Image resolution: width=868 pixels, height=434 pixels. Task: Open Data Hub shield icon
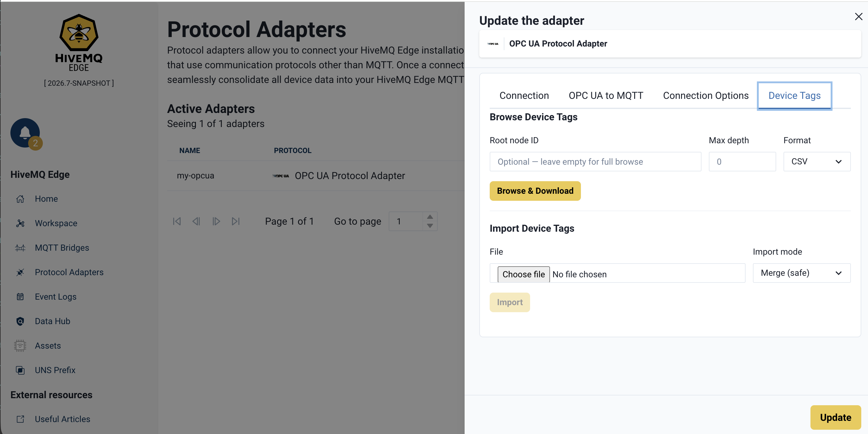click(20, 321)
